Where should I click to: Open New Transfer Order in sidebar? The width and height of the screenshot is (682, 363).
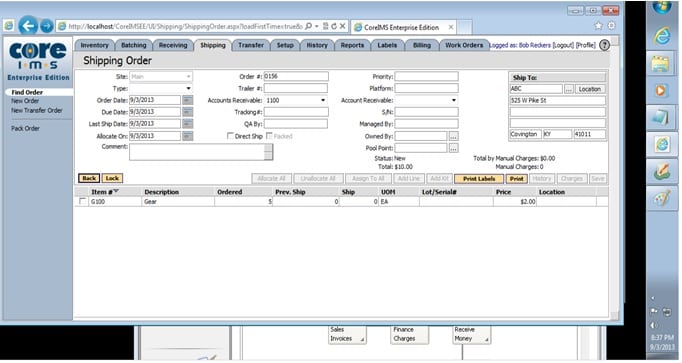37,110
